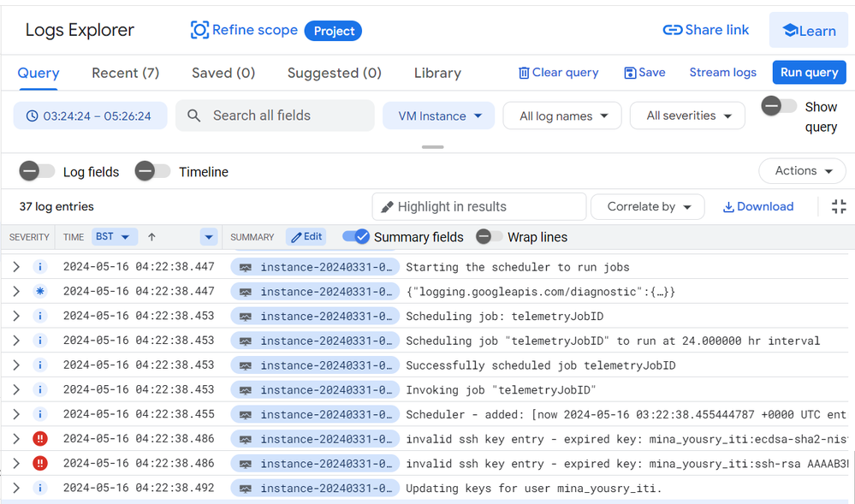
Task: Download the log entries
Action: point(758,207)
